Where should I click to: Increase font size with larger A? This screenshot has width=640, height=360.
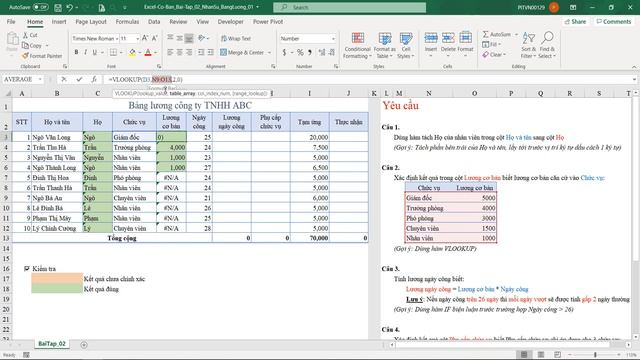tap(145, 38)
